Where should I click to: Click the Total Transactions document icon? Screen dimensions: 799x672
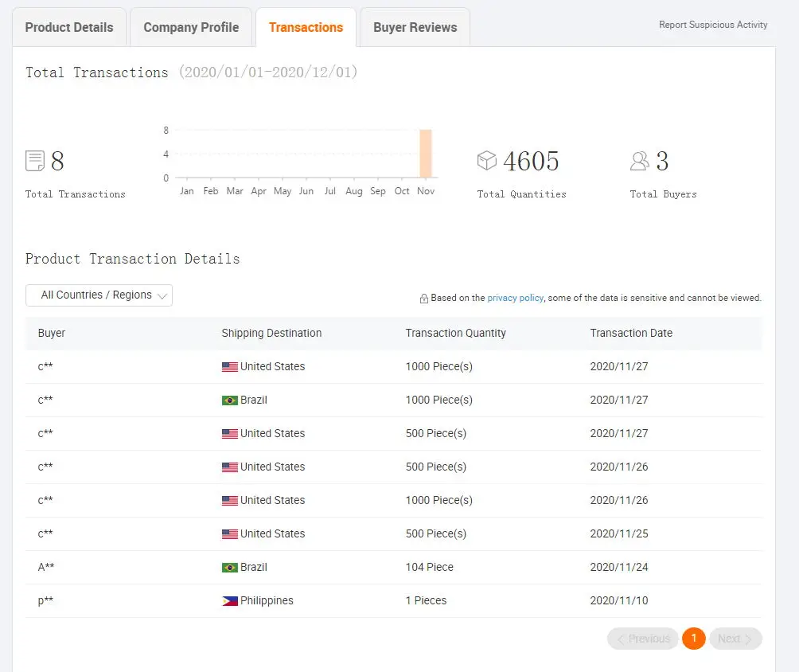point(35,161)
